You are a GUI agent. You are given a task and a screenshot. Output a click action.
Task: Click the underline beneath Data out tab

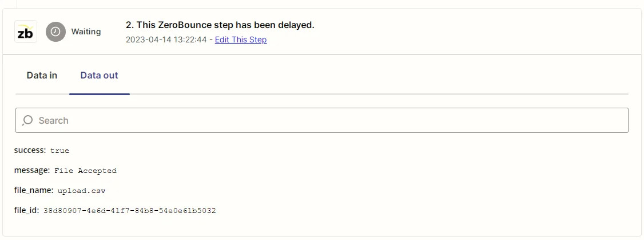pos(100,93)
